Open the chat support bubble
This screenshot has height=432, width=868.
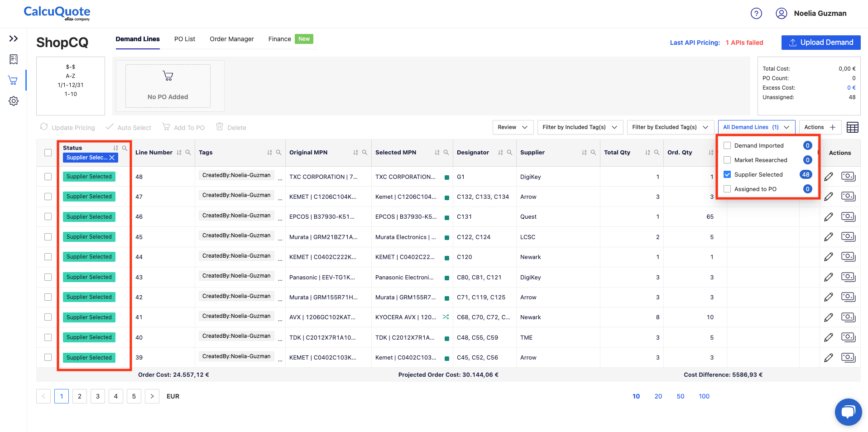(x=848, y=412)
